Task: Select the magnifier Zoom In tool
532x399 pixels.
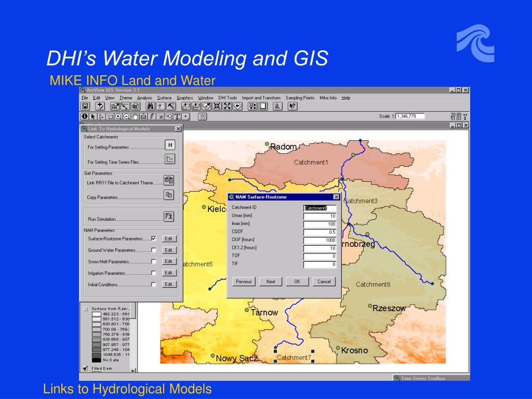Action: [118, 116]
